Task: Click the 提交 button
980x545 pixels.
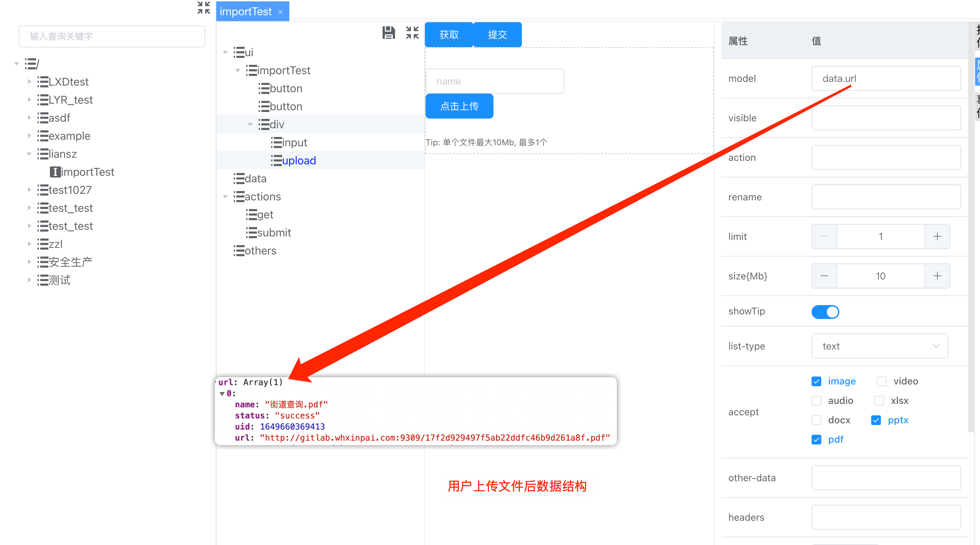Action: (x=497, y=35)
